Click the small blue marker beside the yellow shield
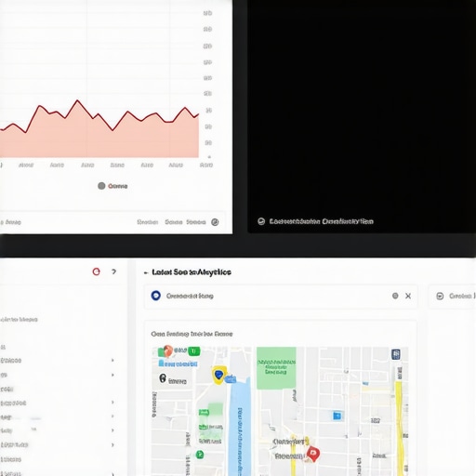 (231, 378)
